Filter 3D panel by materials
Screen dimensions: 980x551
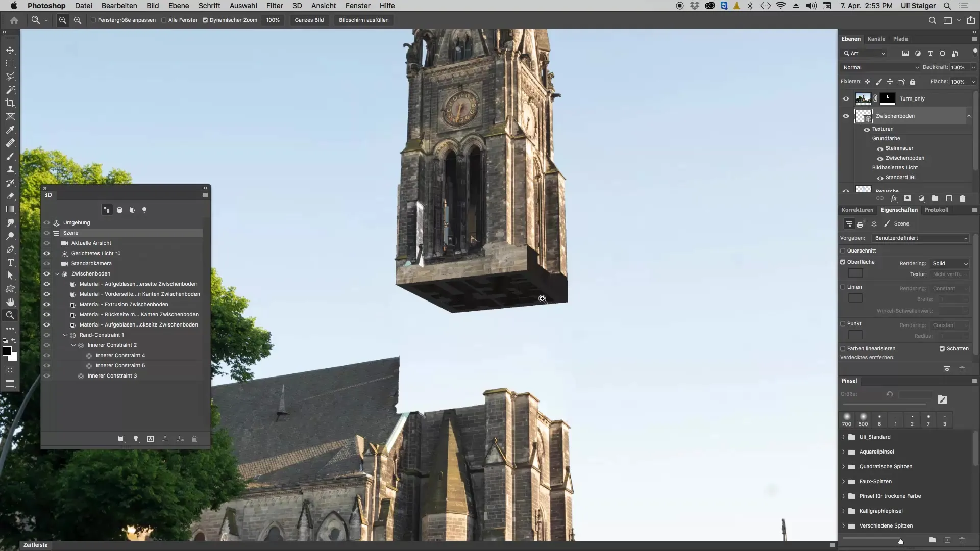(132, 210)
